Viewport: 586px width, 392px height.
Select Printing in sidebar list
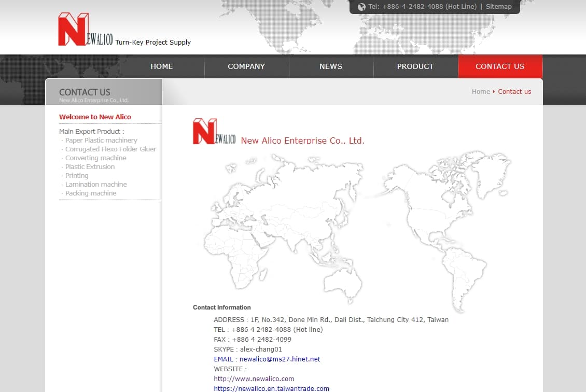[77, 176]
